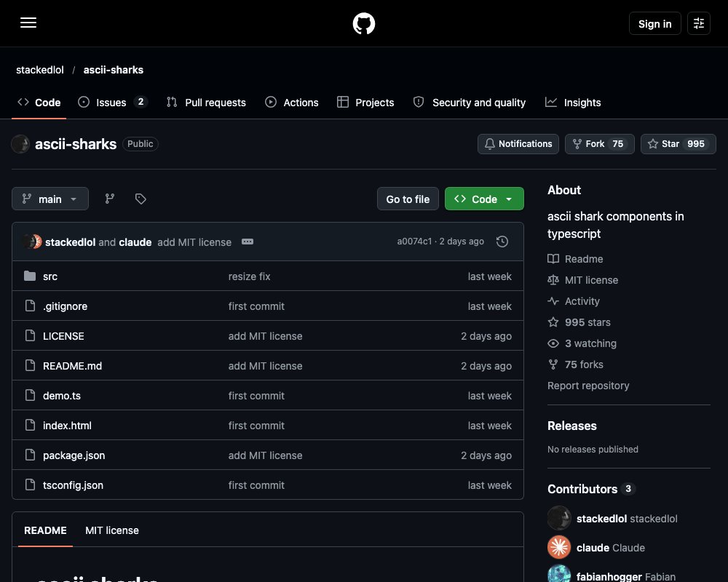Open the src folder

(x=50, y=276)
